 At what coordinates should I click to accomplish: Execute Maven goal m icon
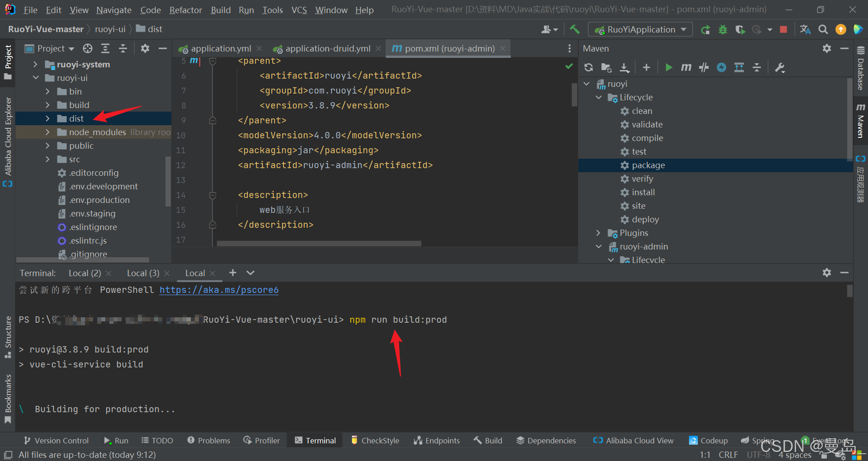(686, 67)
